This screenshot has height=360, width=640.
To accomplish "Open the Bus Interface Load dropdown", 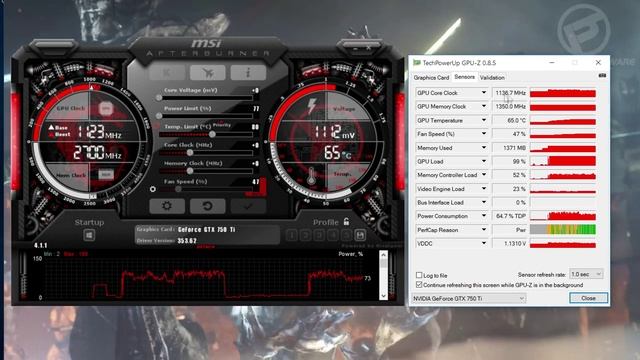I will (x=484, y=202).
